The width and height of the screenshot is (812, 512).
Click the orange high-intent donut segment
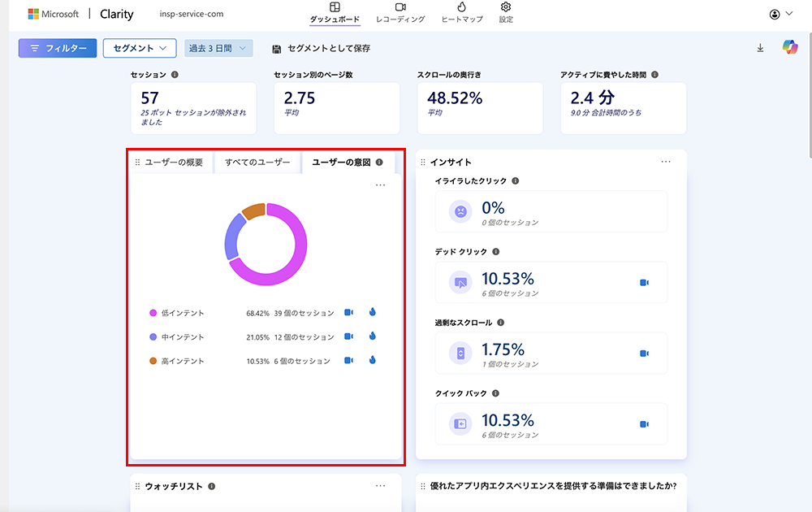click(254, 211)
